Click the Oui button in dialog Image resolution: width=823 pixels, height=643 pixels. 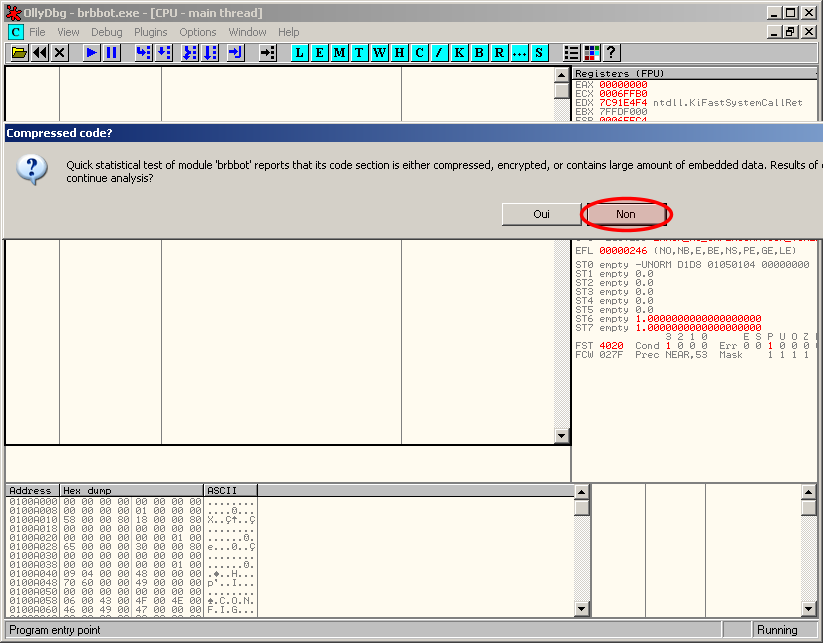(x=541, y=214)
